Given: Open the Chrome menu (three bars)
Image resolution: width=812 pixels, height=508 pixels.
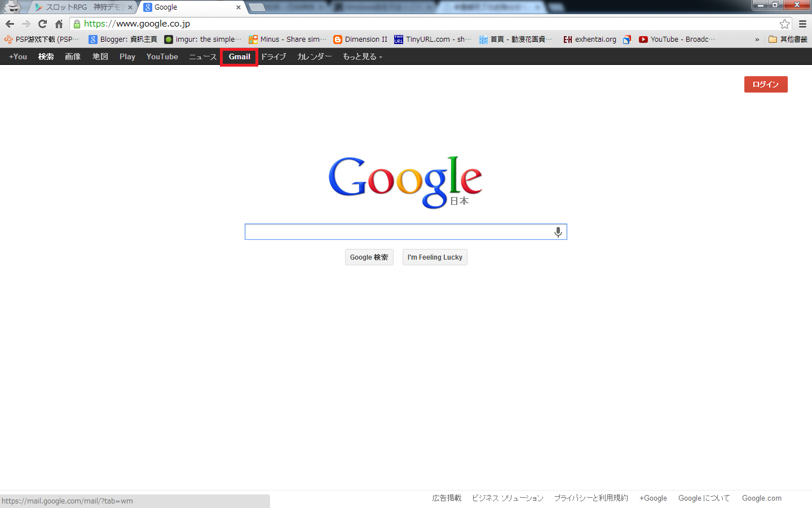Looking at the screenshot, I should pyautogui.click(x=802, y=24).
